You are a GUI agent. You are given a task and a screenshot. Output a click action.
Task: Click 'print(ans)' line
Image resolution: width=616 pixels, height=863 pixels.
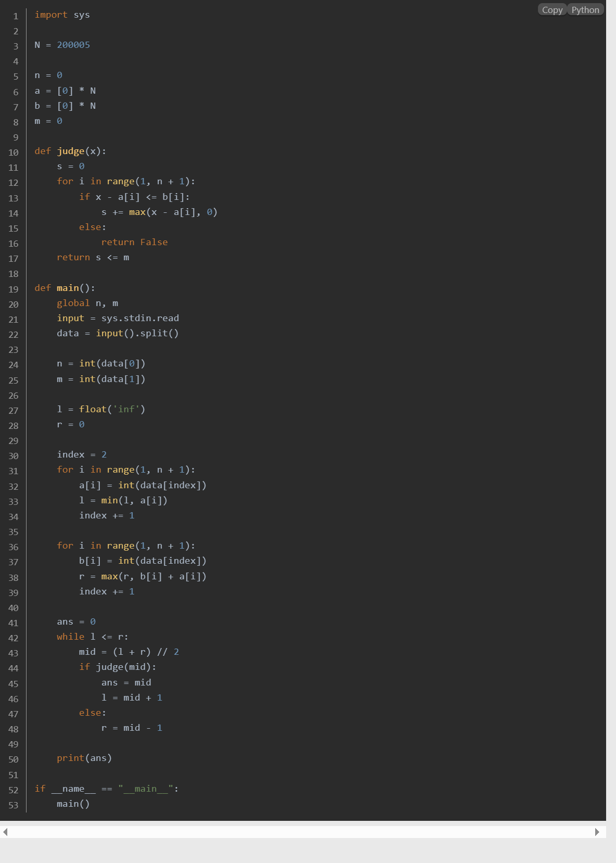(84, 758)
